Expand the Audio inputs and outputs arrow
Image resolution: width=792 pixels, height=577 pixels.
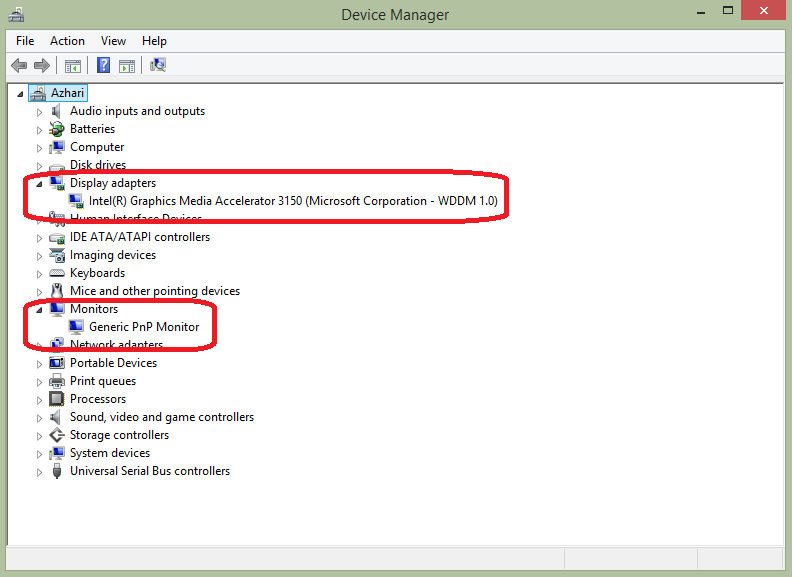pos(39,112)
